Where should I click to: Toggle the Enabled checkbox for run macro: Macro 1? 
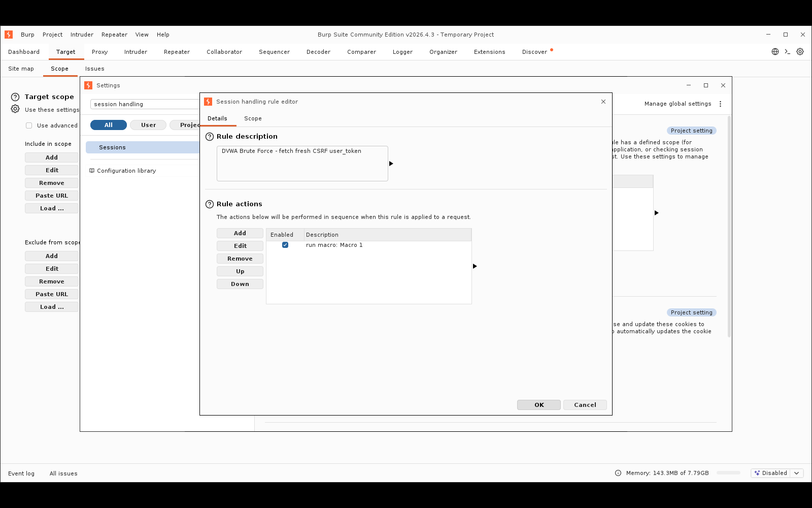(285, 245)
